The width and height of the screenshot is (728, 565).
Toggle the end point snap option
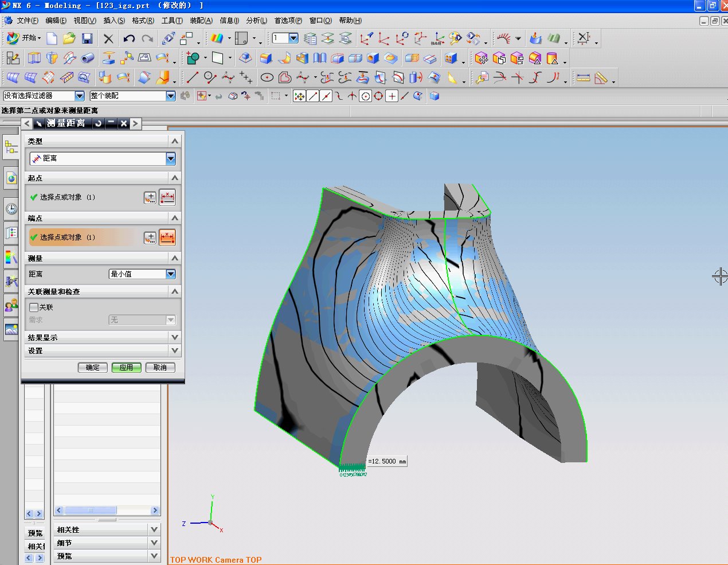click(x=313, y=96)
